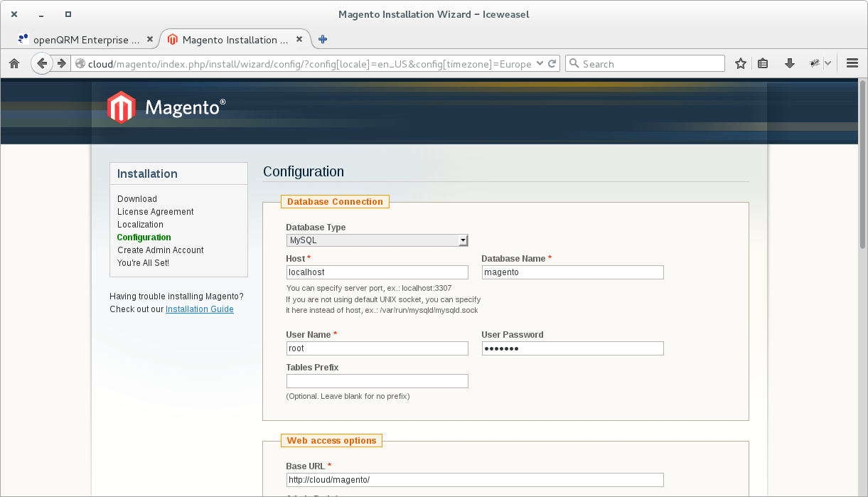Click the forward navigation arrow
The width and height of the screenshot is (868, 497).
point(62,63)
